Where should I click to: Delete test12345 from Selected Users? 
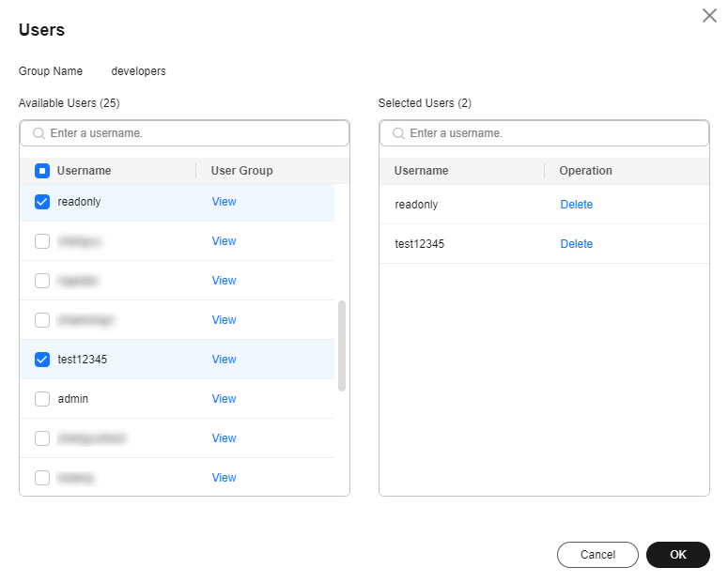click(x=576, y=244)
